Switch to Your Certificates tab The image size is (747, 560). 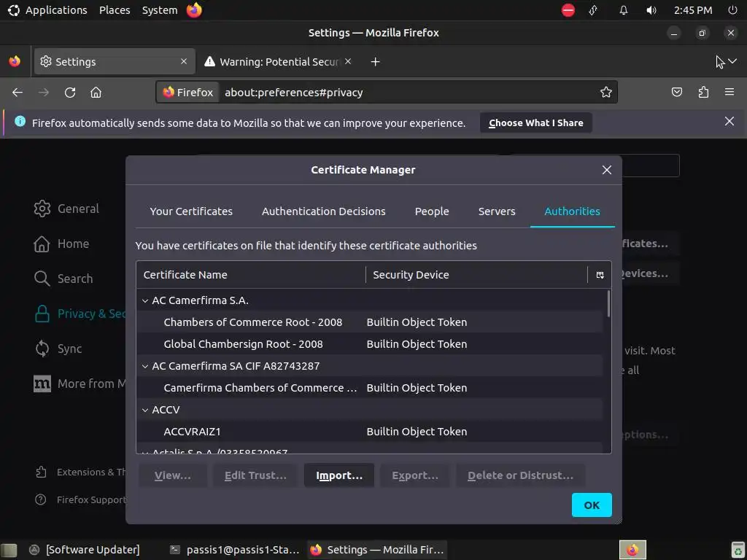(191, 211)
